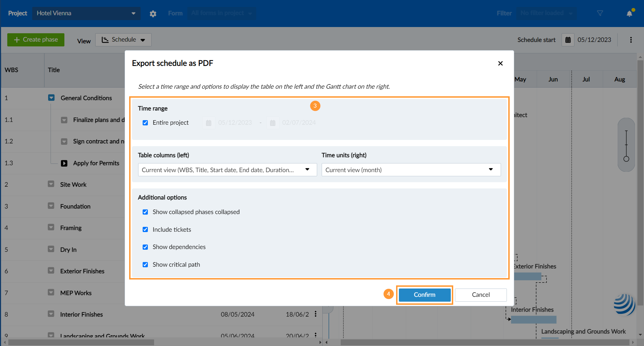Open the schedule start calendar icon
This screenshot has width=644, height=346.
(x=568, y=40)
